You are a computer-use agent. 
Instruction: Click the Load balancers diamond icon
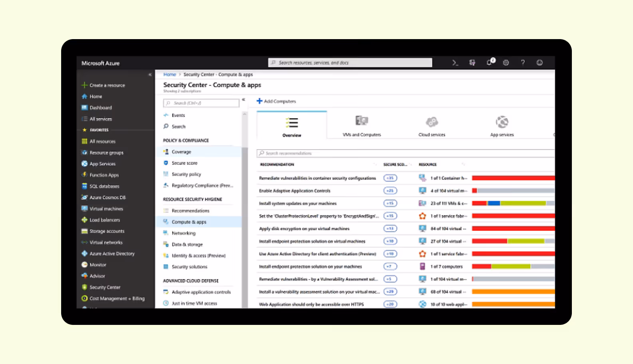pos(84,220)
